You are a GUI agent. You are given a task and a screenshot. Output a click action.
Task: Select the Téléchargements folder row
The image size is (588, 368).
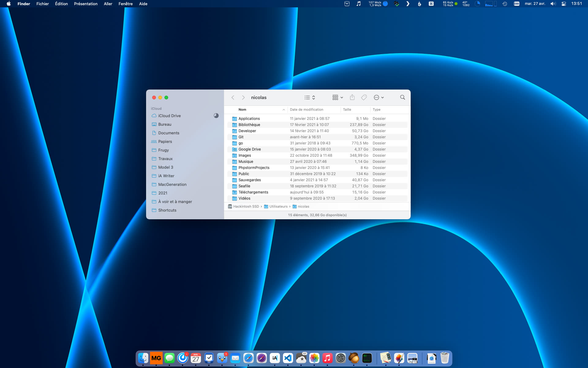click(253, 192)
